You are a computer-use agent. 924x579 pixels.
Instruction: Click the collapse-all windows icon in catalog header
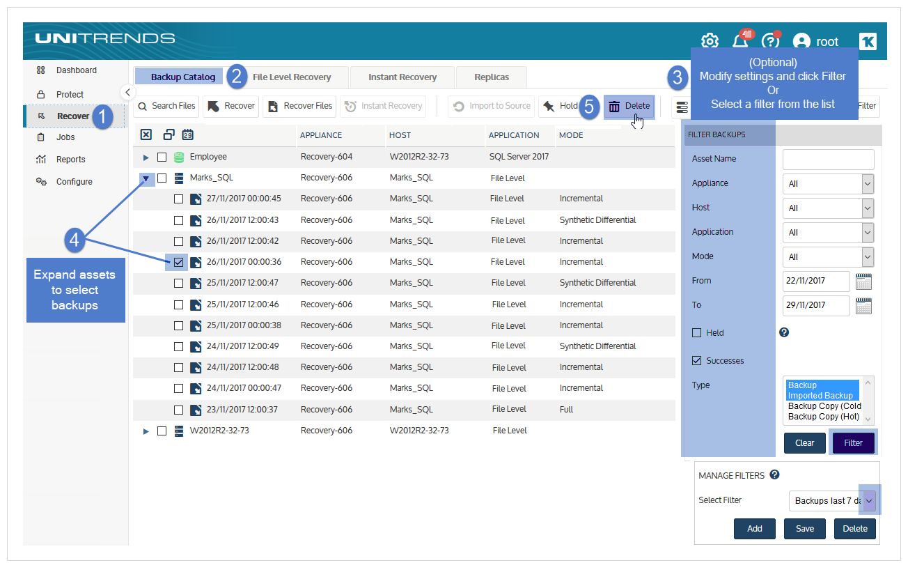point(169,134)
